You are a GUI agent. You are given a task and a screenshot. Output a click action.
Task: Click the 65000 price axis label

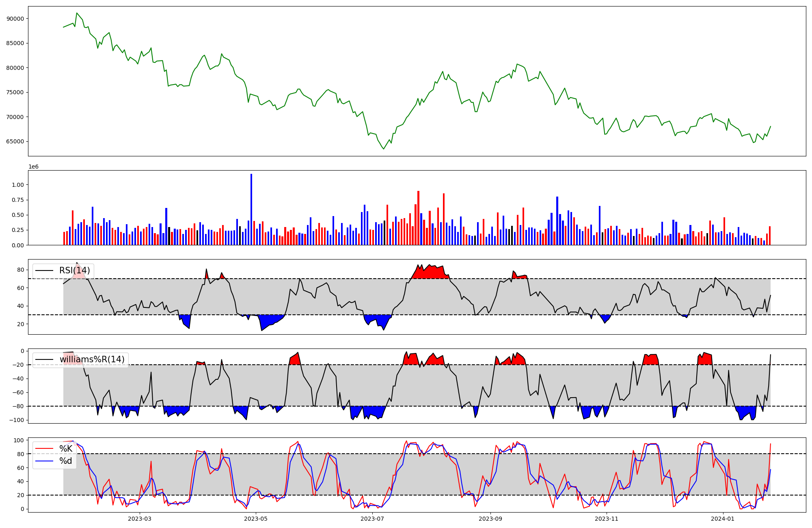[x=15, y=142]
